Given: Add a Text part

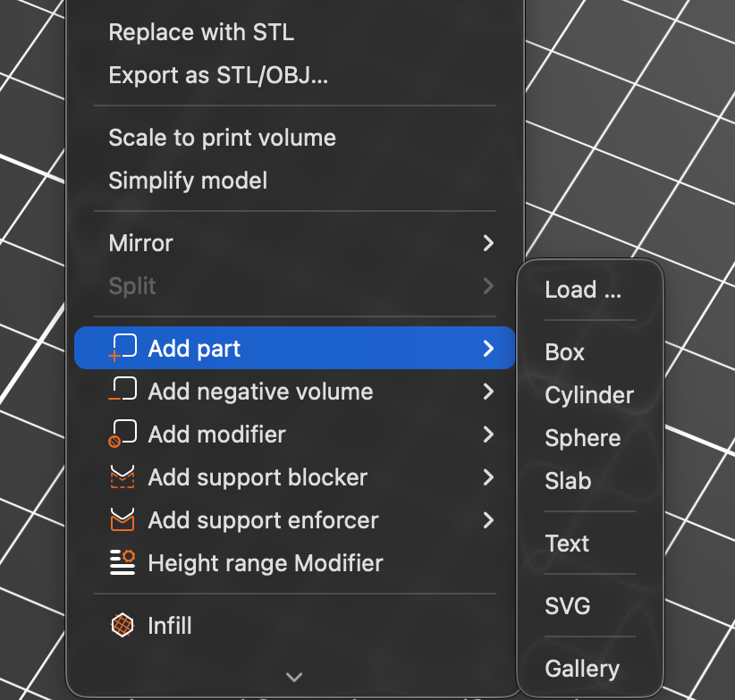Looking at the screenshot, I should [590, 544].
